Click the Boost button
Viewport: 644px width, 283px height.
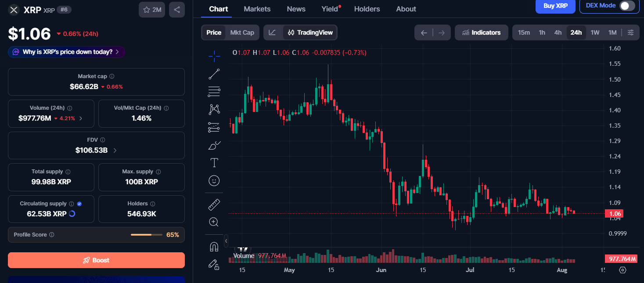pos(96,260)
